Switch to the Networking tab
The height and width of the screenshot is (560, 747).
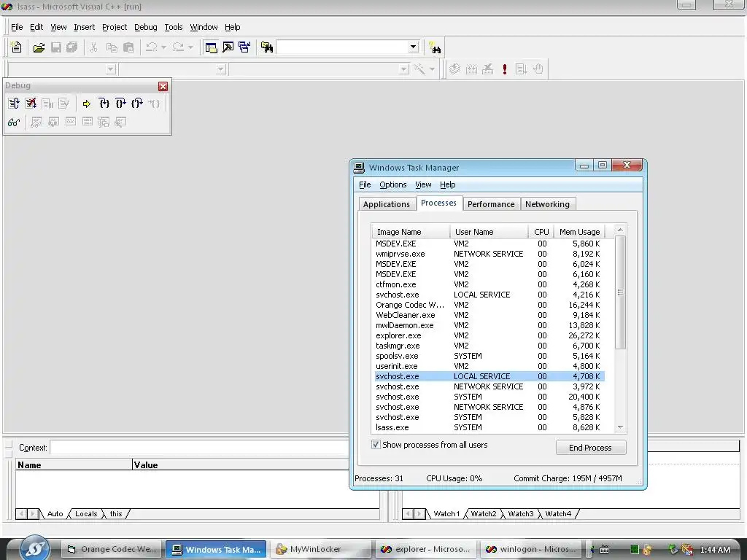547,204
